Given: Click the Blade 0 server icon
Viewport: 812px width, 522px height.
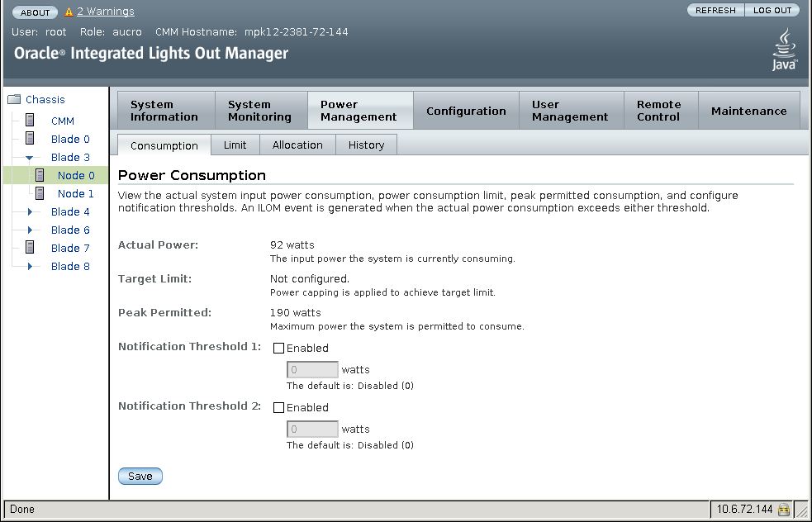Looking at the screenshot, I should (x=30, y=138).
